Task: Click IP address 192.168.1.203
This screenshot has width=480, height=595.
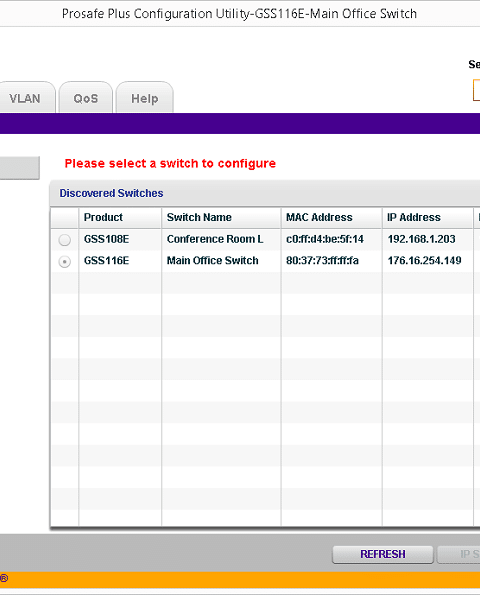Action: 421,239
